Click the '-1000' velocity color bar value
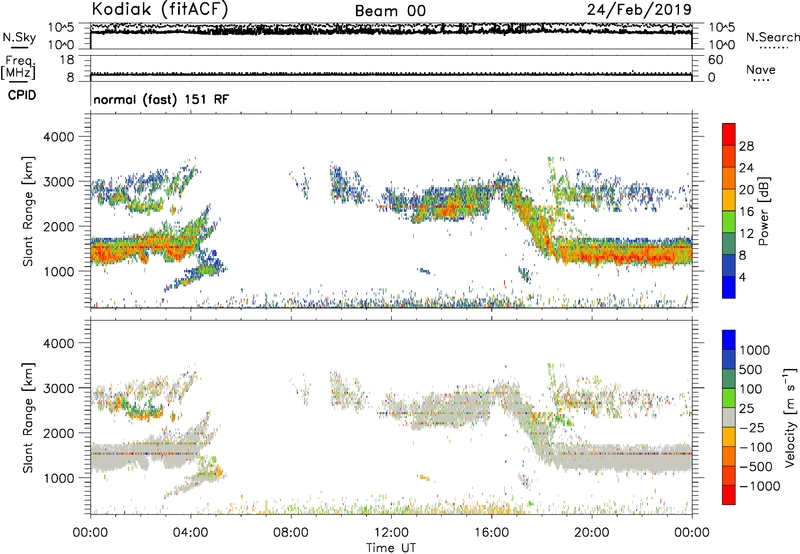 pyautogui.click(x=759, y=486)
